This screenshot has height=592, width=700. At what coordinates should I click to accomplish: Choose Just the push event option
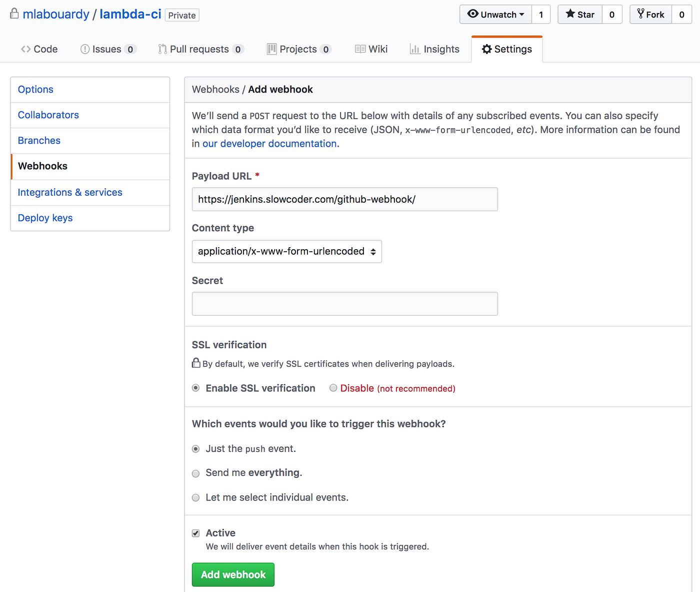(x=196, y=449)
